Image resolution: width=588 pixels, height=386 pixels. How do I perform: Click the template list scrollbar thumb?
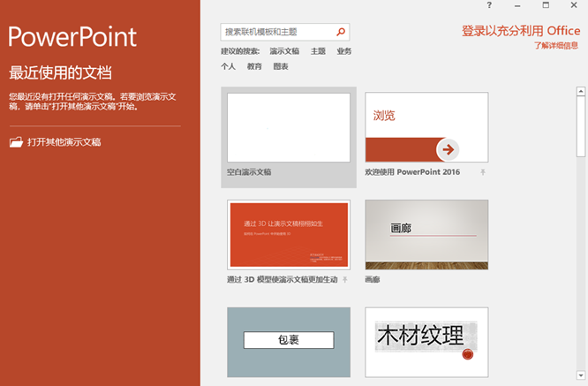tap(581, 126)
